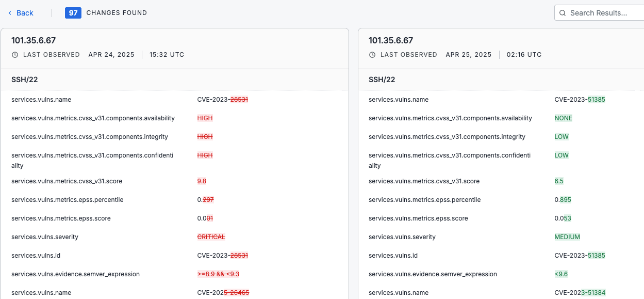Click the 0.895 EPSS percentile value
644x299 pixels.
point(563,200)
